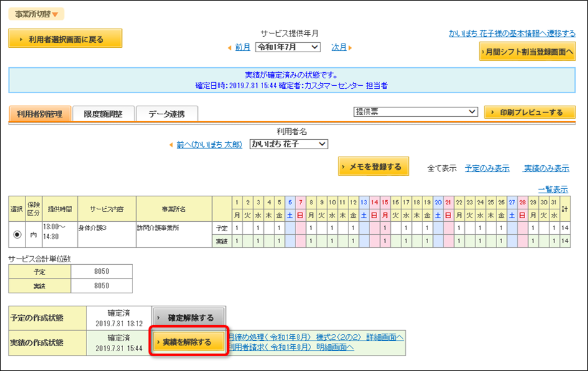This screenshot has height=371, width=588.
Task: Click the 実績が確定済みの状態です notice banner
Action: pyautogui.click(x=292, y=80)
